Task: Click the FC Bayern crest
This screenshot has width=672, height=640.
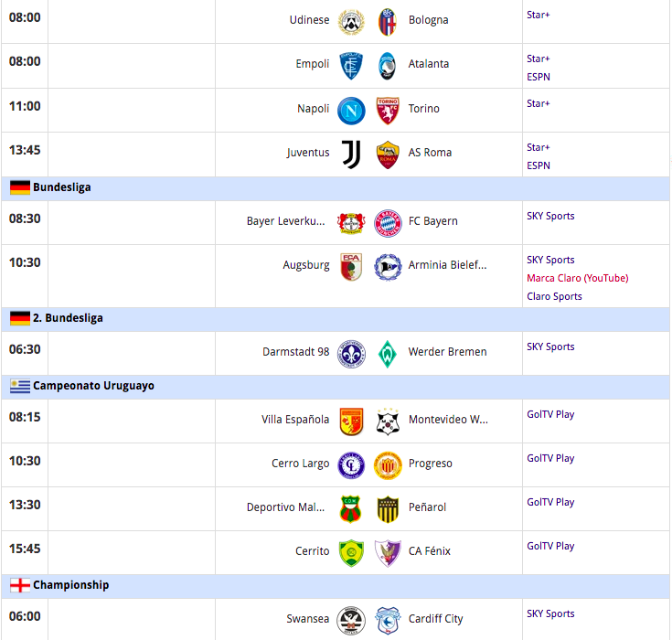Action: tap(388, 222)
